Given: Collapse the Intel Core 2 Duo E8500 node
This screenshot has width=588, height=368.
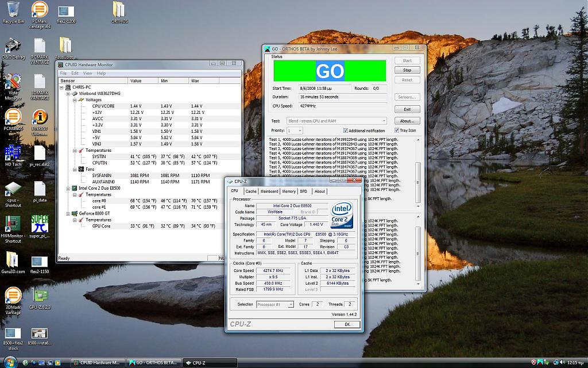Looking at the screenshot, I should 68,188.
